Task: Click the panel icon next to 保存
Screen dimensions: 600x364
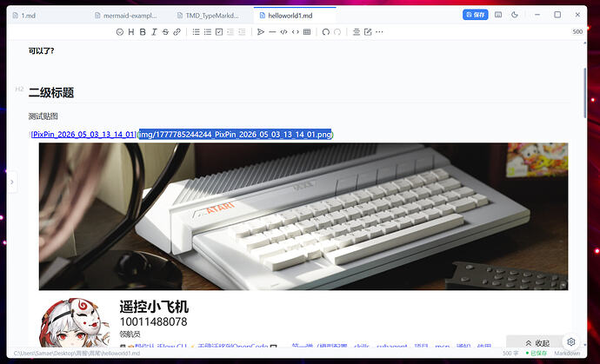Action: pos(498,15)
